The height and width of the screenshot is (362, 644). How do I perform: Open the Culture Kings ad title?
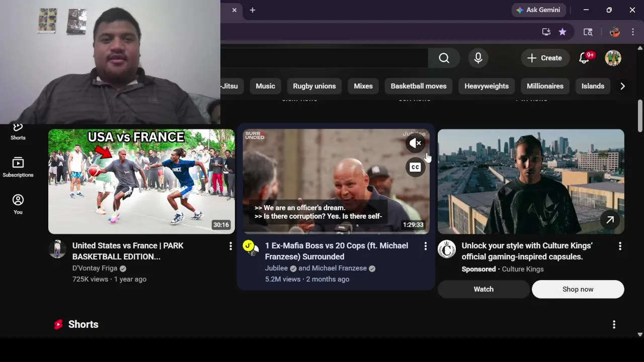point(527,251)
